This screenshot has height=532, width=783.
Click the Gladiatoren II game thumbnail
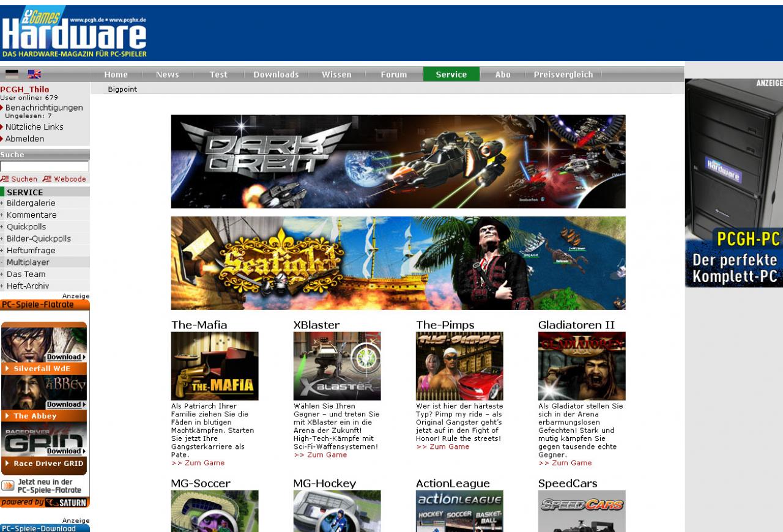point(582,366)
